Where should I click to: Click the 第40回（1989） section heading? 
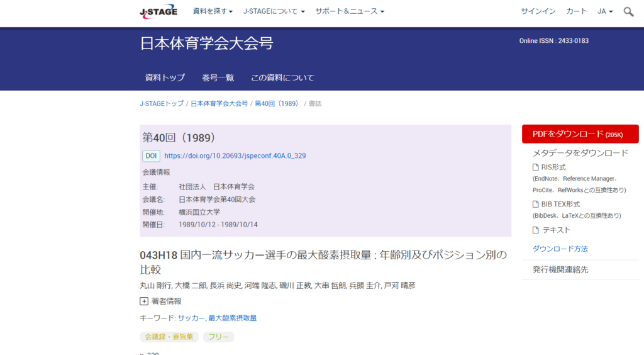coord(179,138)
